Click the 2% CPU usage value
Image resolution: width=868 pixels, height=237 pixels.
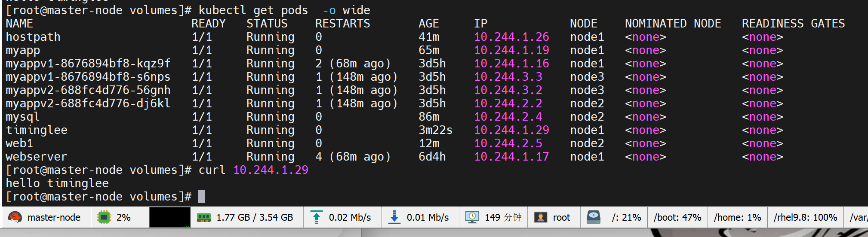click(x=123, y=217)
